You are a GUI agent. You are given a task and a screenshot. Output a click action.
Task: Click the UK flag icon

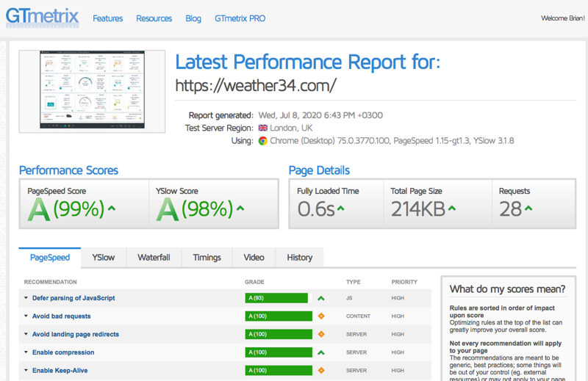[x=263, y=128]
